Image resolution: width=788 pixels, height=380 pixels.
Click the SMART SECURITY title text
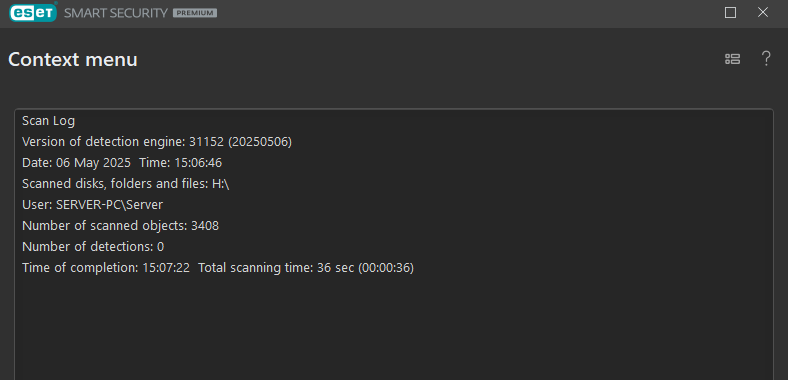tap(116, 13)
